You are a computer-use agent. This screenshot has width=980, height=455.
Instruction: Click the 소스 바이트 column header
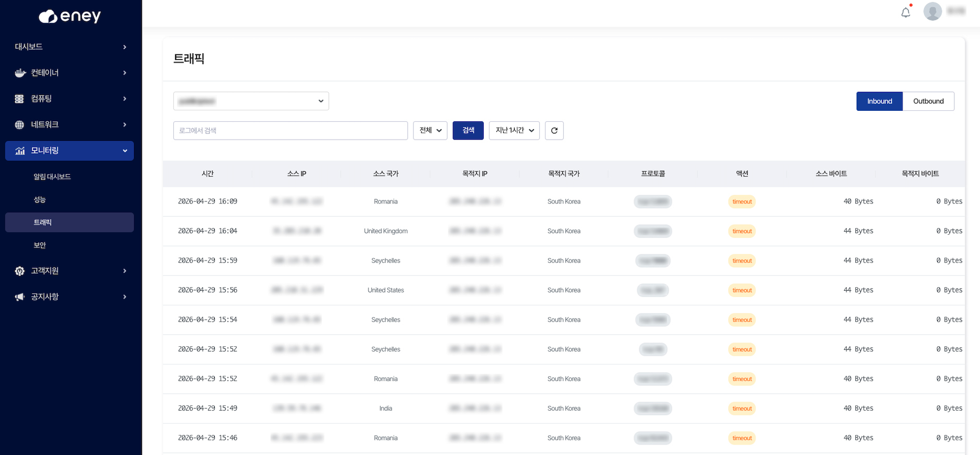tap(831, 174)
